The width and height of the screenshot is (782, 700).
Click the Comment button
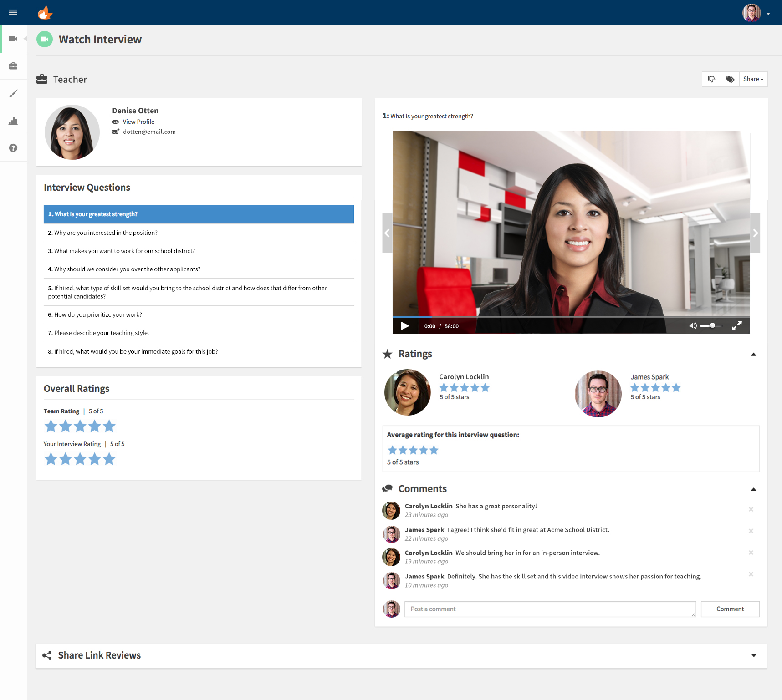[x=730, y=609]
